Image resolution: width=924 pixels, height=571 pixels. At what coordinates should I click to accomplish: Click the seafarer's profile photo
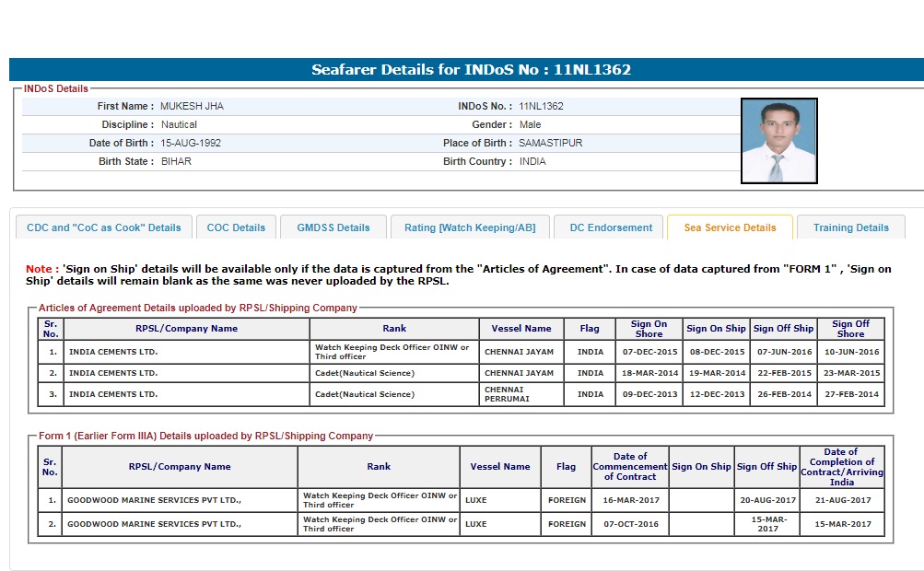point(778,141)
